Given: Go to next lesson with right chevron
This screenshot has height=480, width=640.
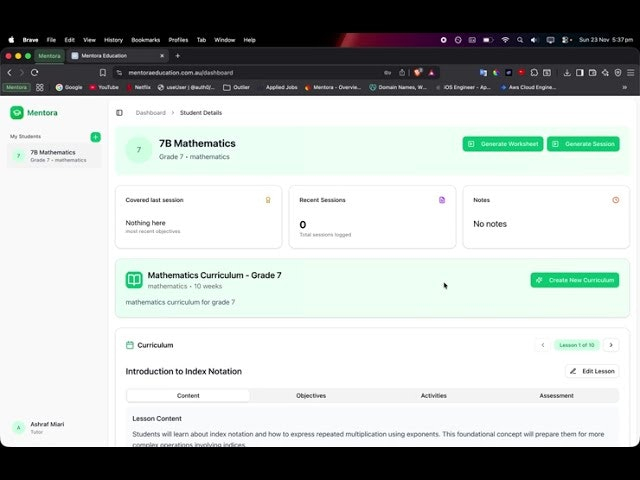Looking at the screenshot, I should point(611,345).
